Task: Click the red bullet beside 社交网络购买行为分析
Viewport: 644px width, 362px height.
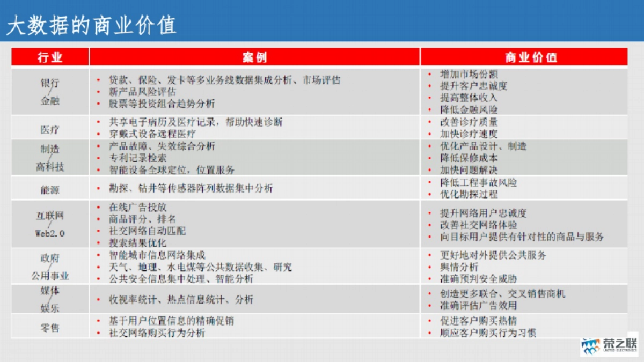Action: [97, 333]
